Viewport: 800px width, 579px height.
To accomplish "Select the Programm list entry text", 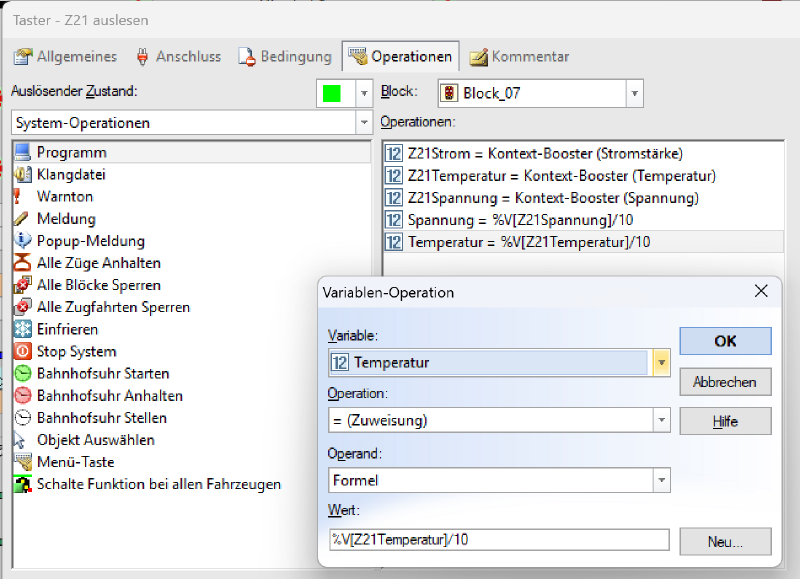I will (72, 153).
